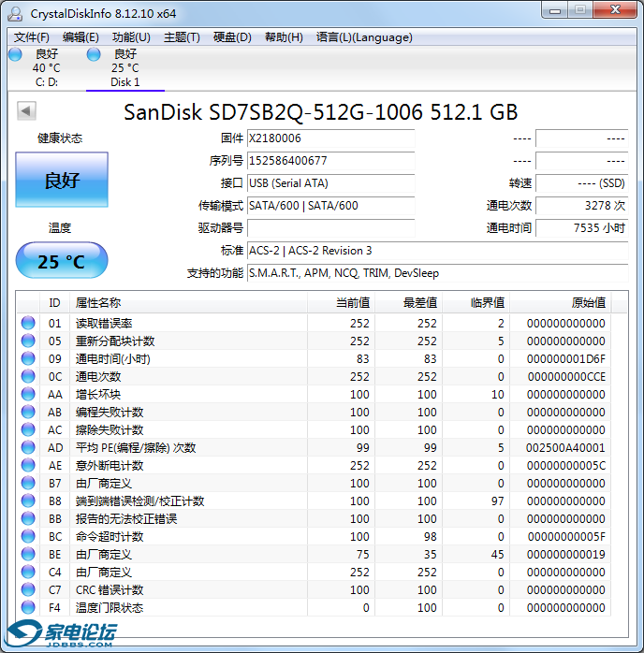
Task: Select the 温度门限状态 attribute name
Action: (x=110, y=607)
